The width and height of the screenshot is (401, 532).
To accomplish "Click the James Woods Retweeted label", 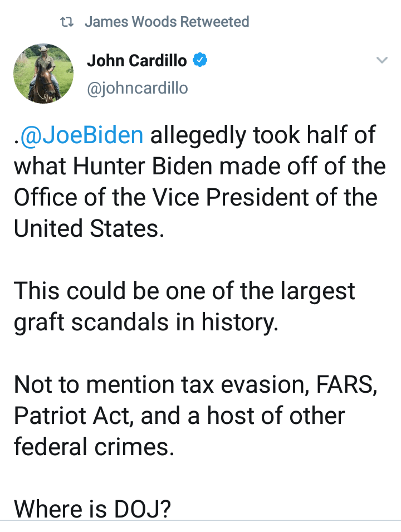I will pyautogui.click(x=167, y=22).
